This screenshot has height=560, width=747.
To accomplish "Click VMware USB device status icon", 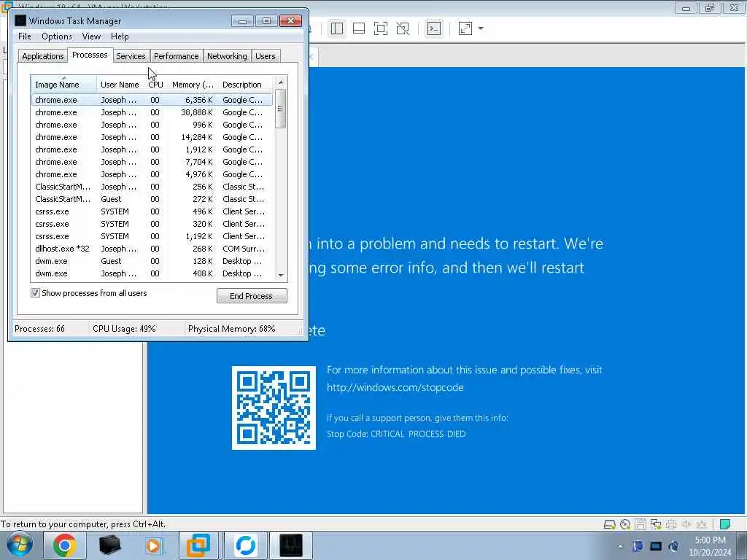I will point(702,525).
